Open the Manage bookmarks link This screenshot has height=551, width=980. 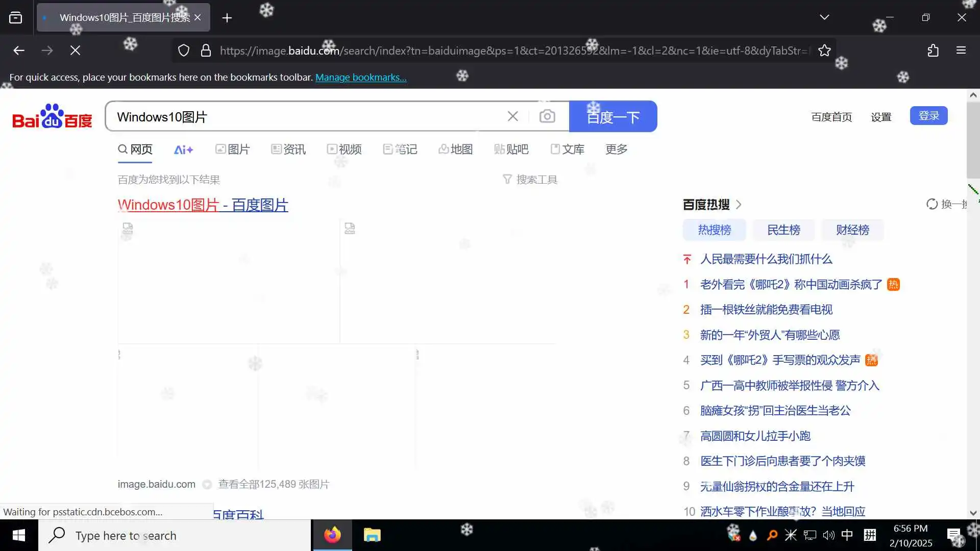pyautogui.click(x=361, y=77)
